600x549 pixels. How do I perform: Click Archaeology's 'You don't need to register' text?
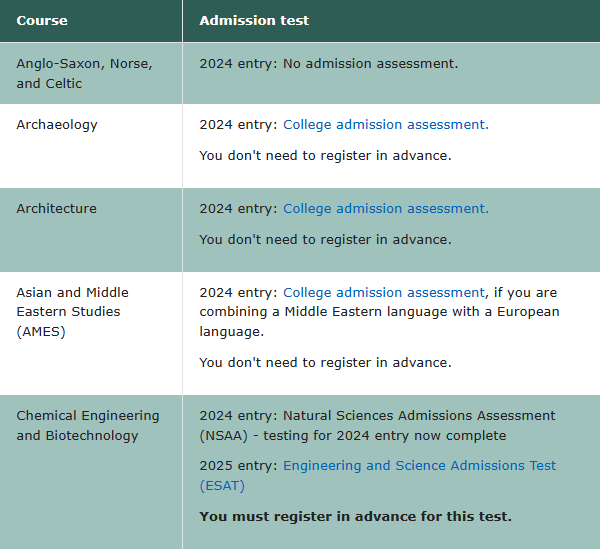tap(325, 156)
